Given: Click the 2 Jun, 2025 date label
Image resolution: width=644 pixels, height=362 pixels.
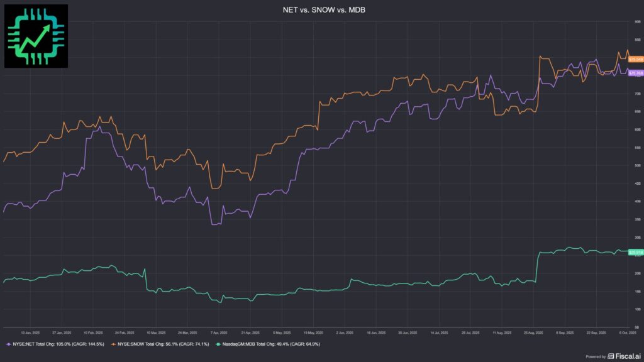Looking at the screenshot, I should 344,331.
